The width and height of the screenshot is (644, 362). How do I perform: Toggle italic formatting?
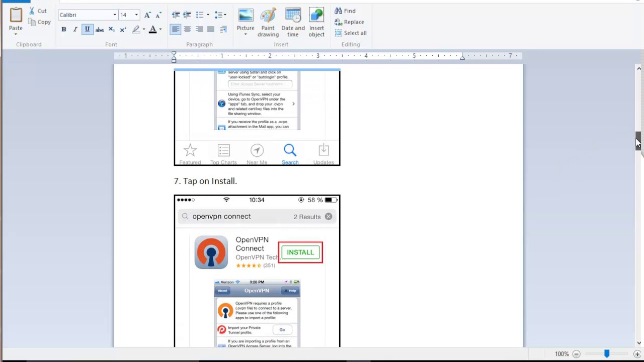[x=75, y=30]
